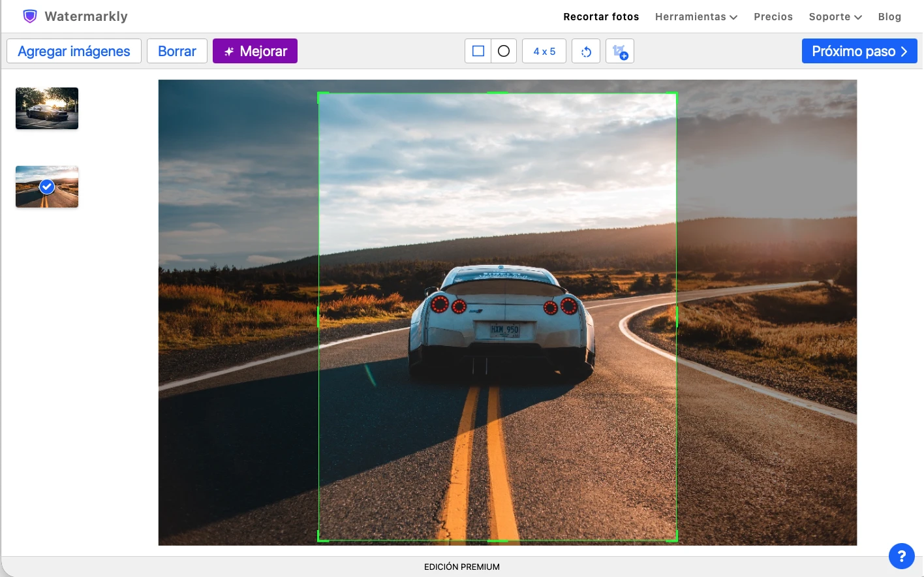
Task: Click Agregar imágenes button
Action: point(74,51)
